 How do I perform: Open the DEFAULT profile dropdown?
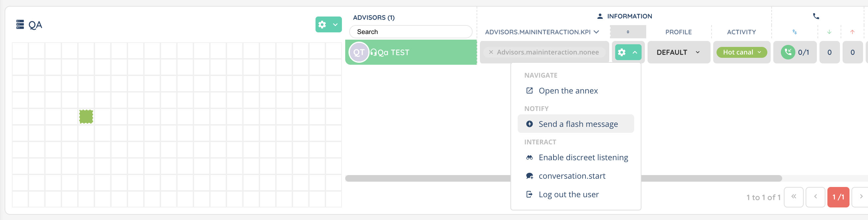pyautogui.click(x=678, y=52)
